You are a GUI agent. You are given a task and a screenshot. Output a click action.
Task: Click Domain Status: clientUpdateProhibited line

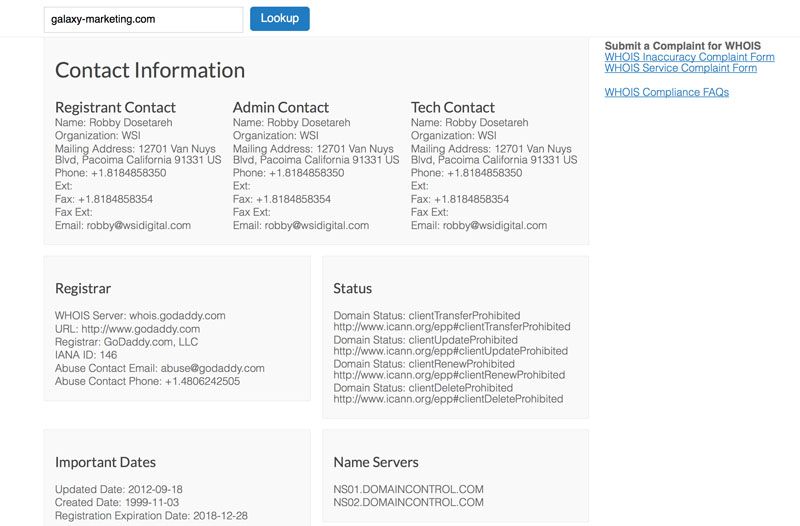(x=426, y=340)
